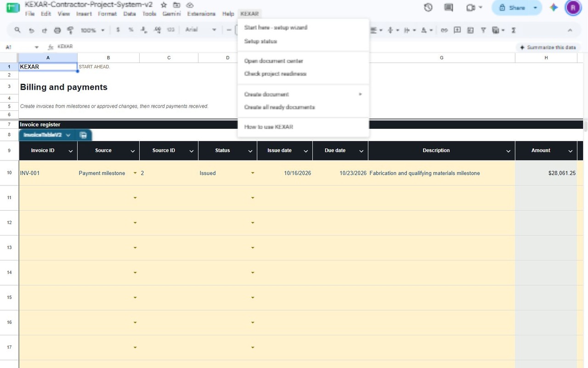588x368 pixels.
Task: Open Status dropdown showing Issued
Action: [253, 173]
